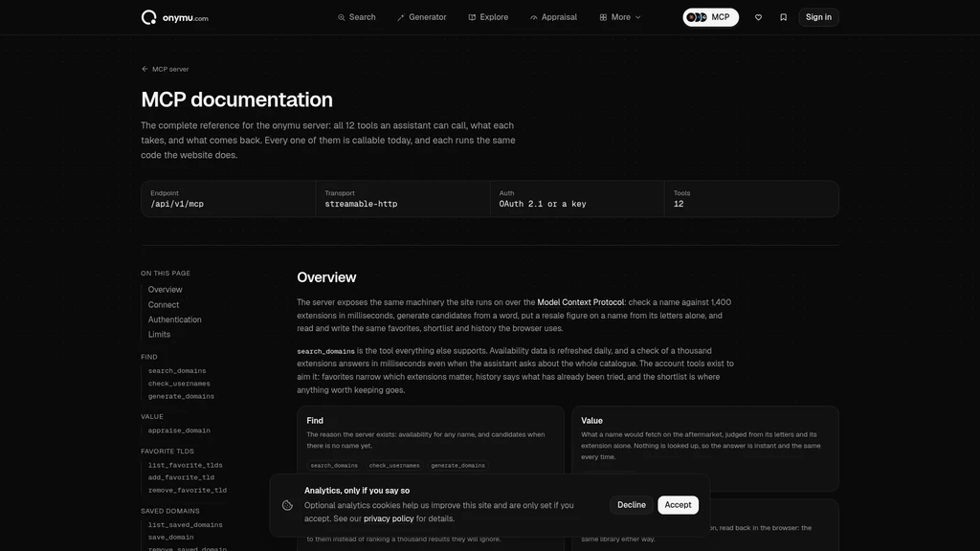Screen dimensions: 980x551
Task: Open the Search nav item
Action: pyautogui.click(x=357, y=17)
